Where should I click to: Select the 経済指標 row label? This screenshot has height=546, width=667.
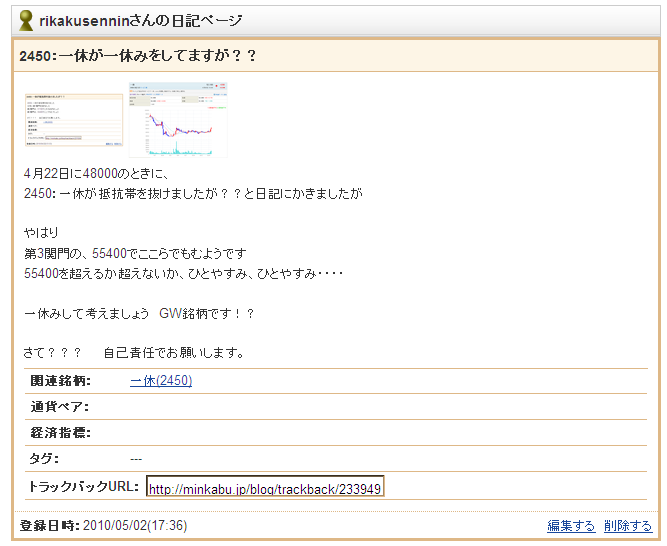click(60, 433)
